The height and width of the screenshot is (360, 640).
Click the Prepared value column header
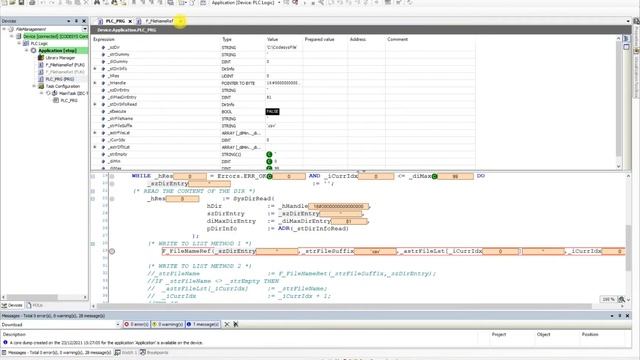pos(319,39)
